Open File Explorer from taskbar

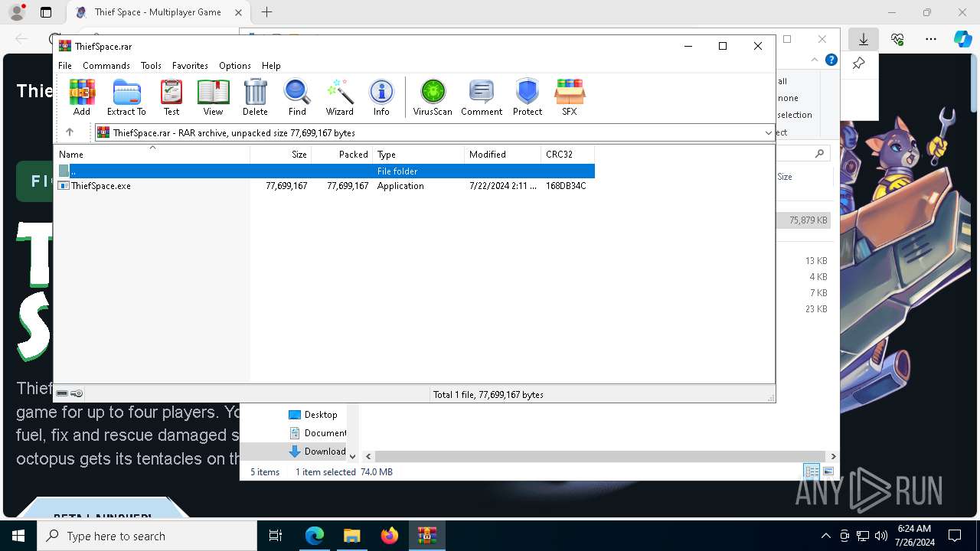[x=352, y=536]
